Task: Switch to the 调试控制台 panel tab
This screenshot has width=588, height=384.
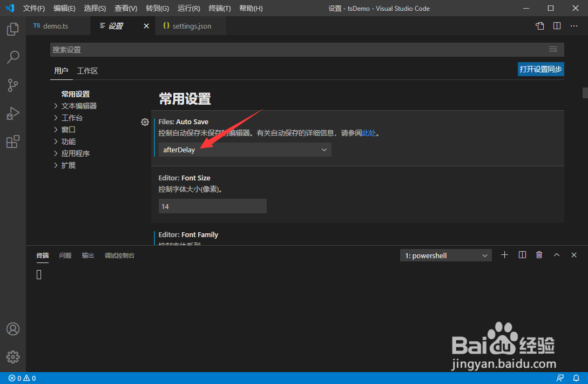Action: point(120,255)
